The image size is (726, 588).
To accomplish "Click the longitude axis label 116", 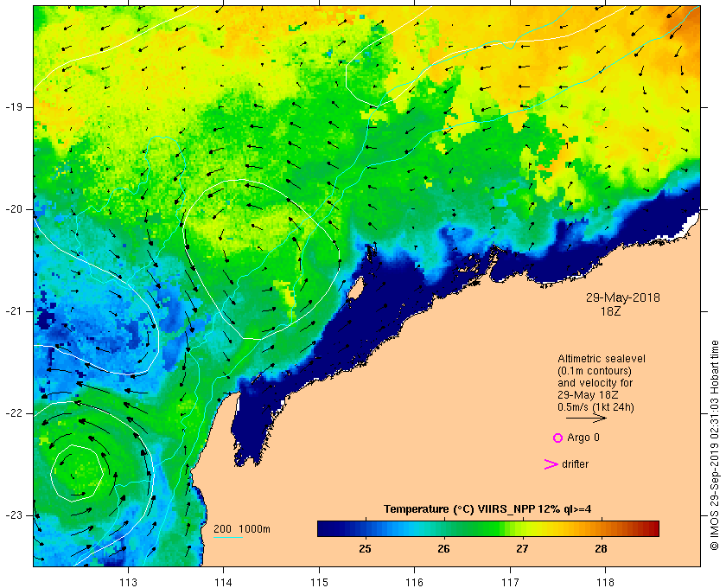I will [414, 582].
